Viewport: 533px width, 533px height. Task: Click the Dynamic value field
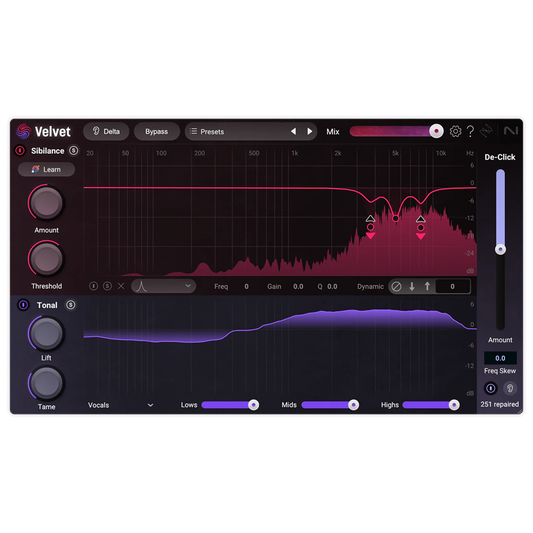pos(452,287)
